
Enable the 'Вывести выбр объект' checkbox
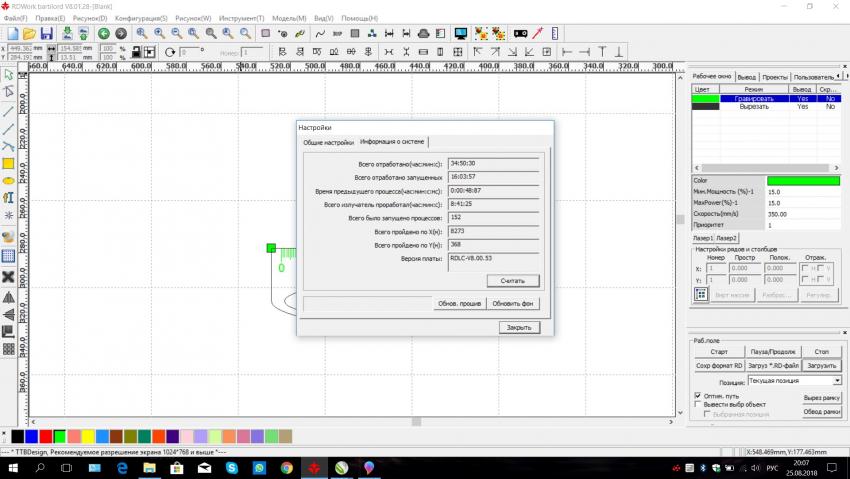(x=698, y=405)
